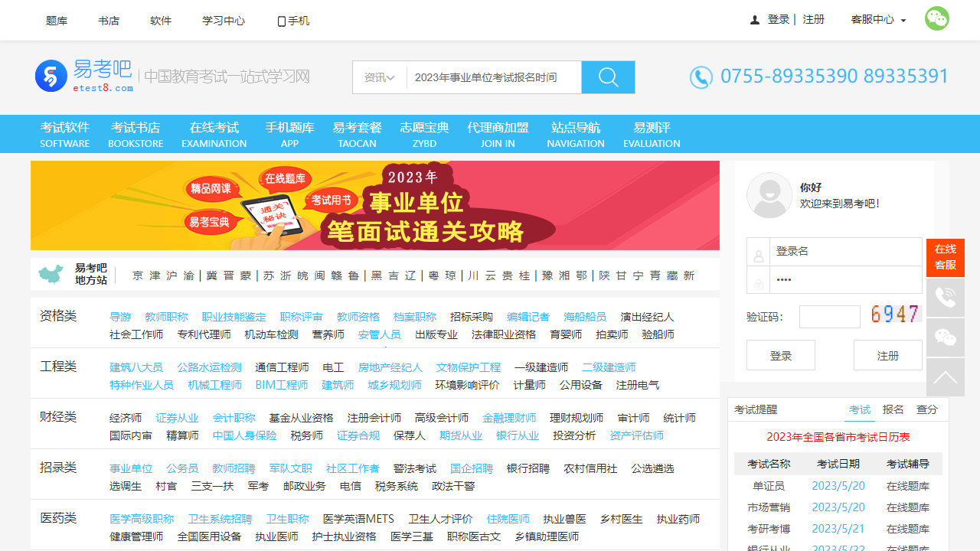
Task: Switch to the 查分 tab
Action: (x=926, y=410)
